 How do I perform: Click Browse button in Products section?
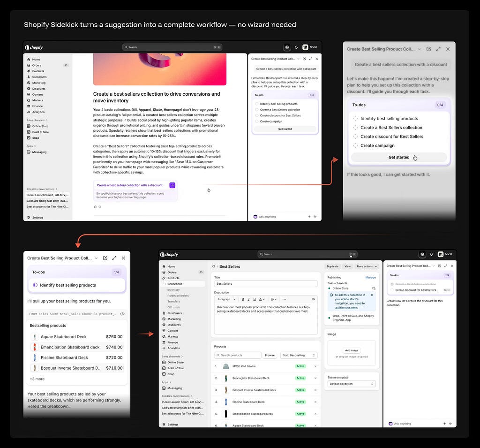pos(270,355)
